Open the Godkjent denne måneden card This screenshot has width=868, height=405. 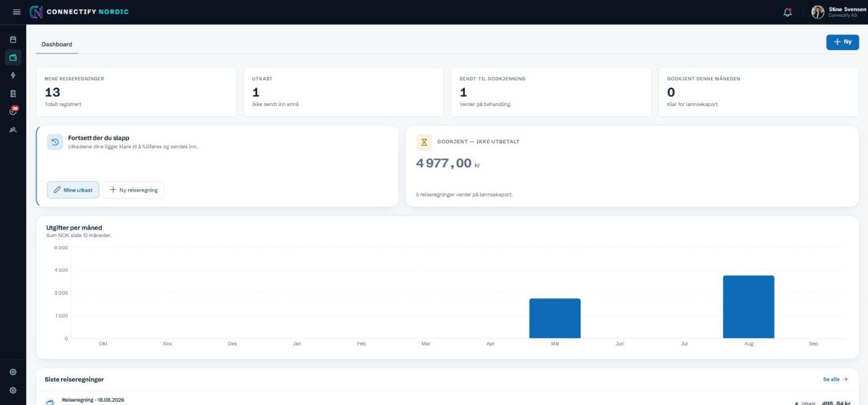click(x=759, y=92)
